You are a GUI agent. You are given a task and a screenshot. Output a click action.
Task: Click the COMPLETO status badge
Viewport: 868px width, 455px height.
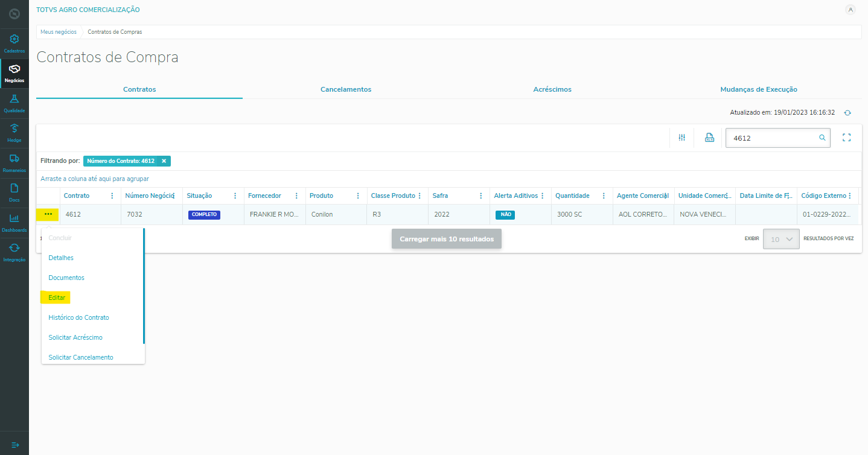204,214
